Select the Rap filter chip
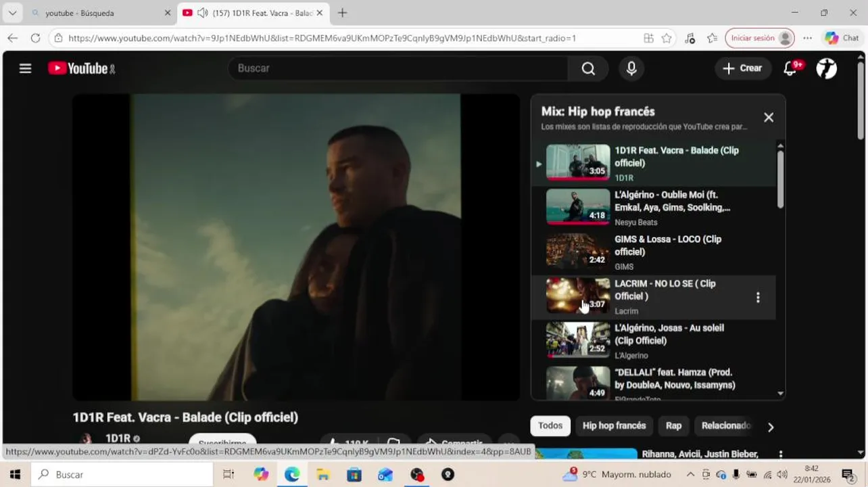This screenshot has width=868, height=487. 673,425
